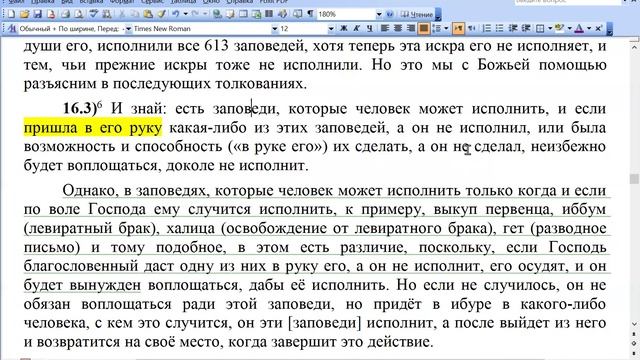Undo the last action
The height and width of the screenshot is (360, 640).
point(176,14)
